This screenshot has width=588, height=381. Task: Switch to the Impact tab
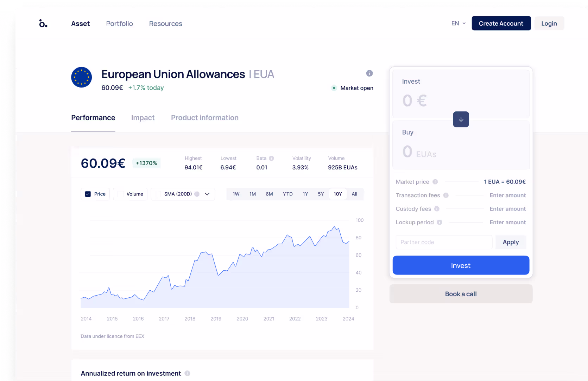click(x=143, y=118)
